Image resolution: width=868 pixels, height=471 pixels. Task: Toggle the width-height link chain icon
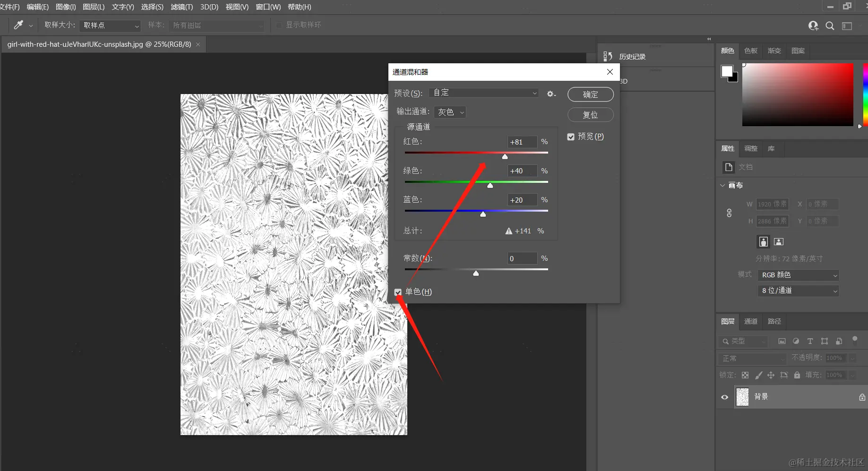point(729,213)
